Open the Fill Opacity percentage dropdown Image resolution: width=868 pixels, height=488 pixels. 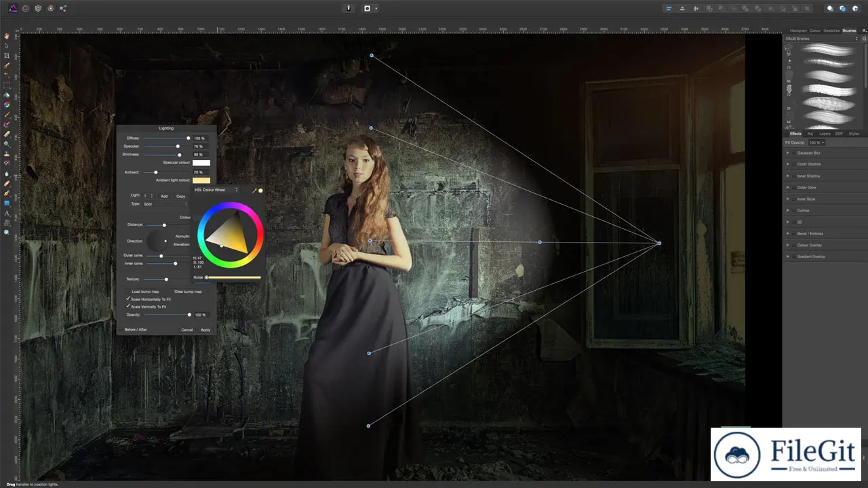pyautogui.click(x=816, y=142)
